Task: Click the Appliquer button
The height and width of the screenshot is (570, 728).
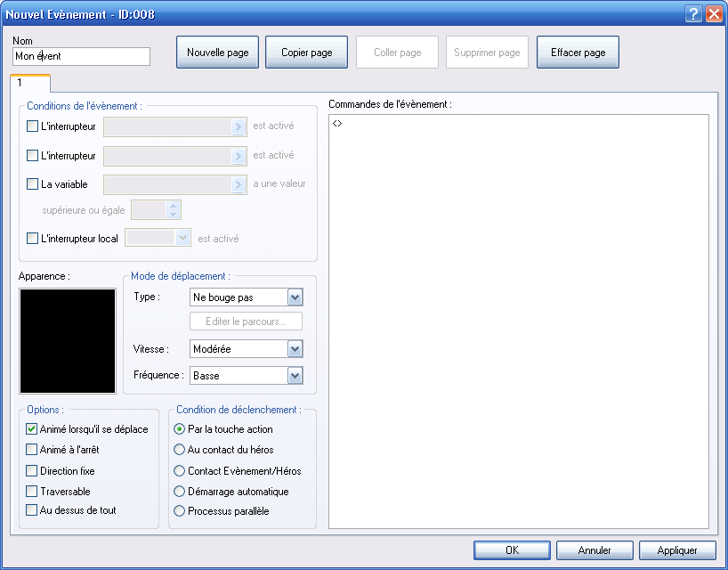Action: point(677,550)
